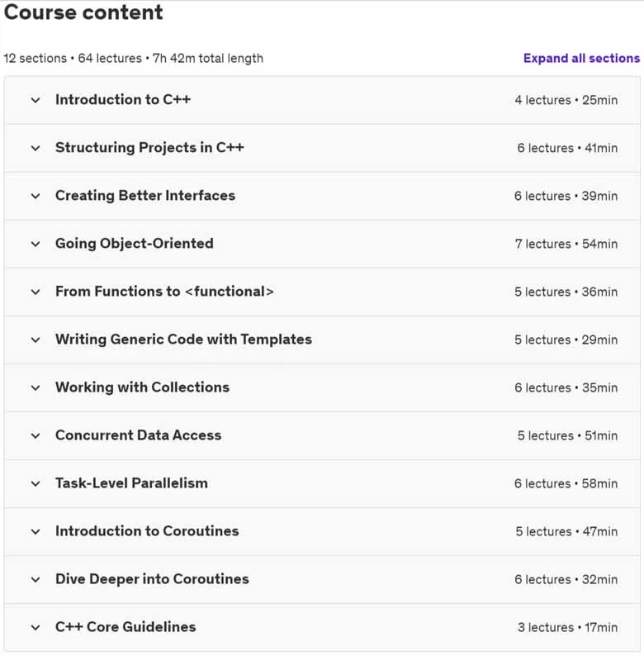Click chevron next to Introduction to Coroutines

pyautogui.click(x=36, y=531)
